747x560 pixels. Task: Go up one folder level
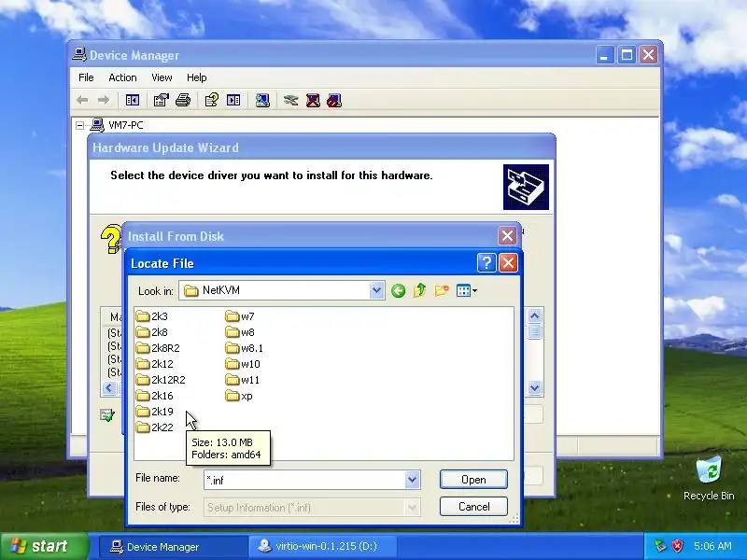419,290
